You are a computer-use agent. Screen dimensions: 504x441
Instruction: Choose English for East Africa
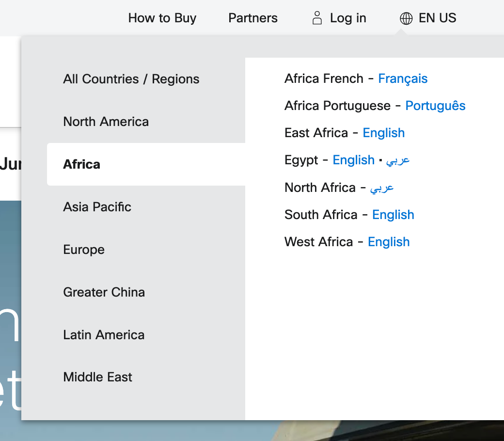(383, 133)
